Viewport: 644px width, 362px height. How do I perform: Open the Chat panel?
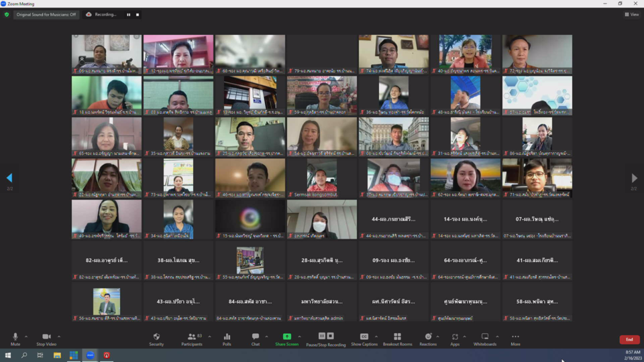point(256,339)
